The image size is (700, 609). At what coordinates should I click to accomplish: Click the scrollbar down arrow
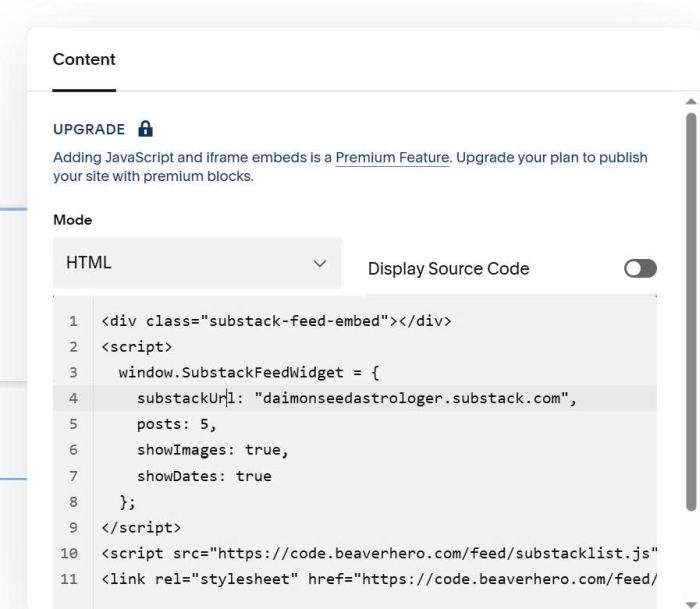[x=691, y=604]
